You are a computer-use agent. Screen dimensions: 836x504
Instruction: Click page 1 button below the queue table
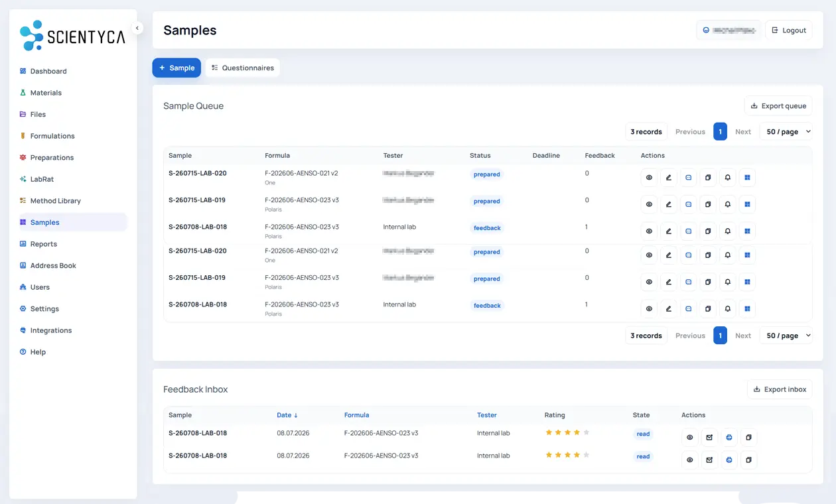[720, 336]
